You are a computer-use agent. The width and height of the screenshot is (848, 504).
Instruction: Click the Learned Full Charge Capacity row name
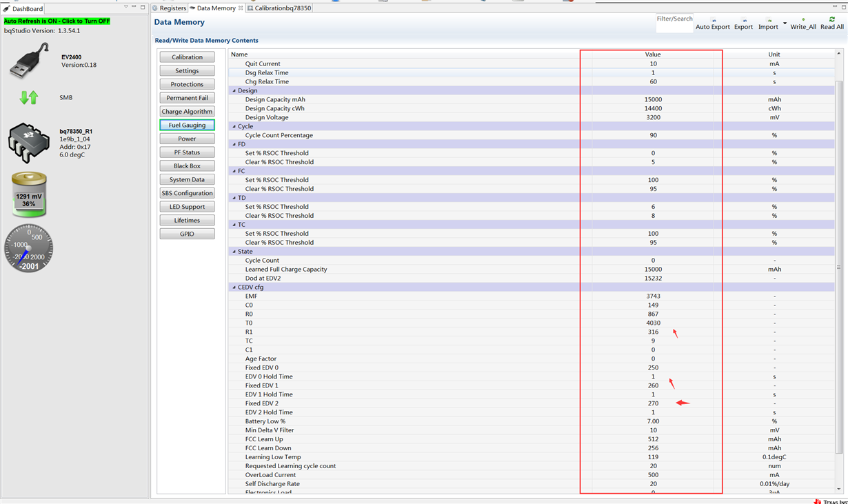click(286, 270)
